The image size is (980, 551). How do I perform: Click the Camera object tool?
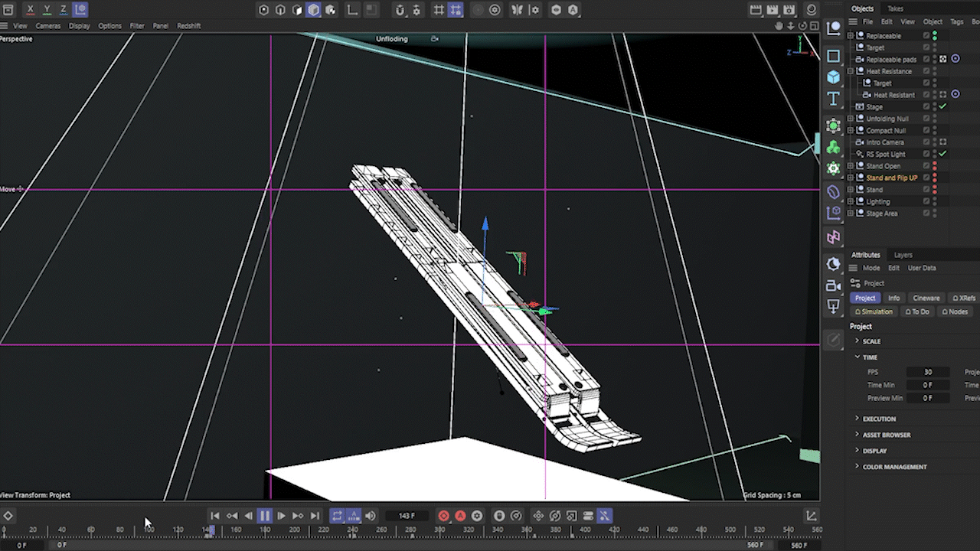pyautogui.click(x=834, y=285)
